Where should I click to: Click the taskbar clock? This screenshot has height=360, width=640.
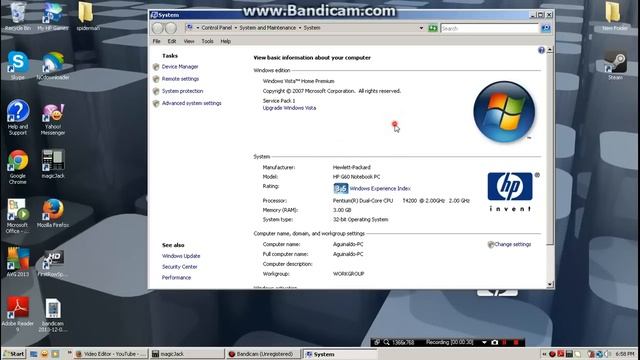625,354
